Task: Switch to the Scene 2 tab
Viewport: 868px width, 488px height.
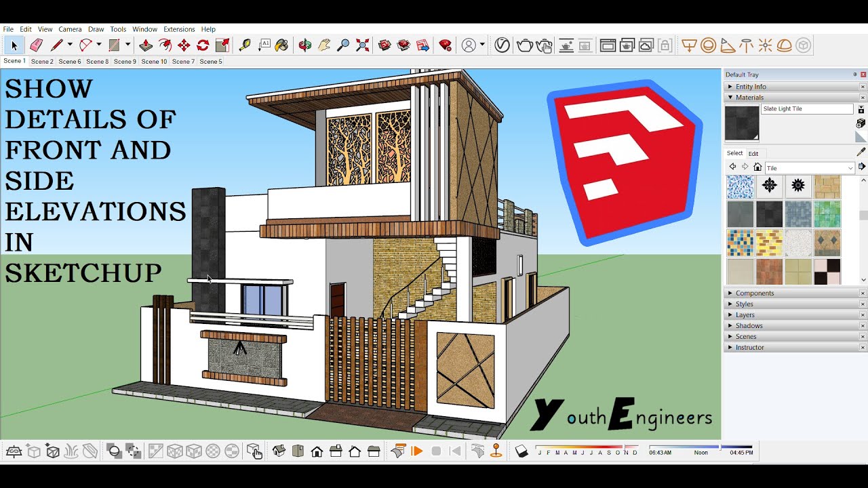Action: (42, 62)
